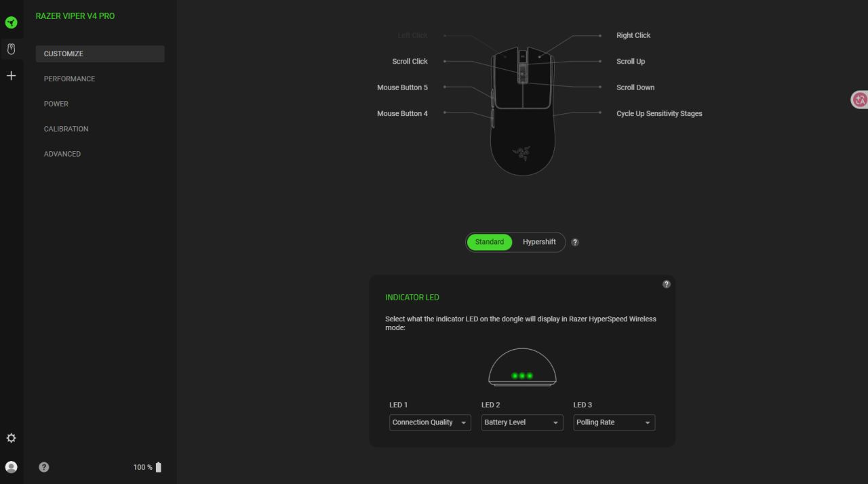The width and height of the screenshot is (868, 484).
Task: Select the mouse device icon in sidebar
Action: (x=11, y=49)
